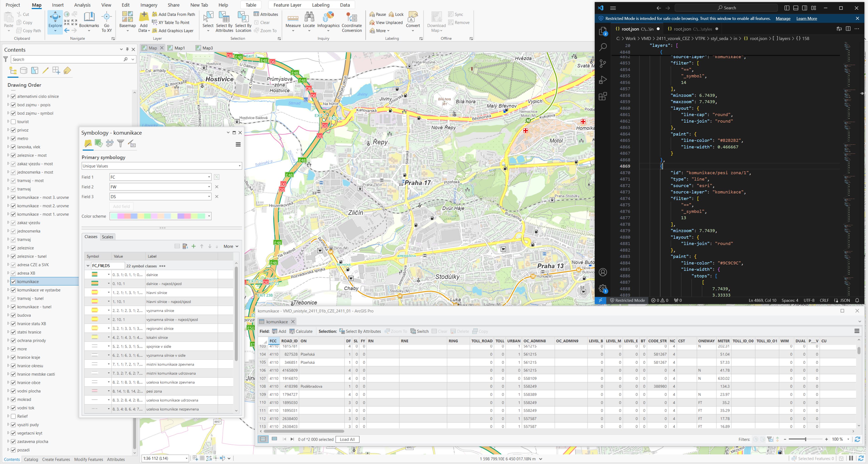This screenshot has height=464, width=868.
Task: Switch to the Scales tab in Symbology
Action: [108, 237]
